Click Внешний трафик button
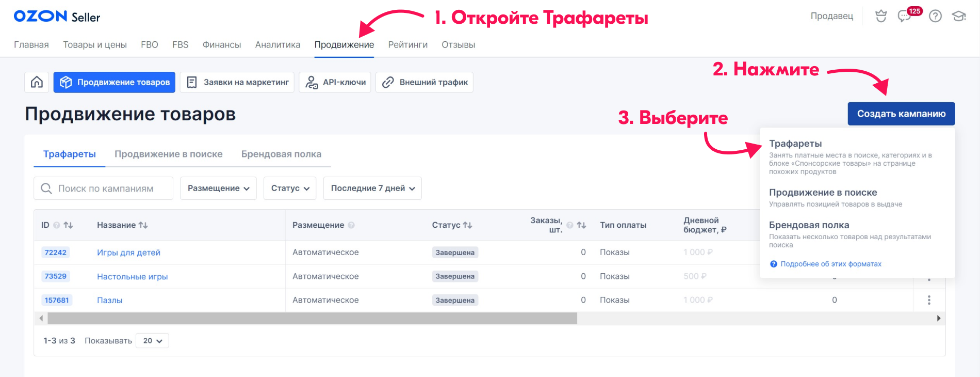This screenshot has height=377, width=980. pos(424,82)
